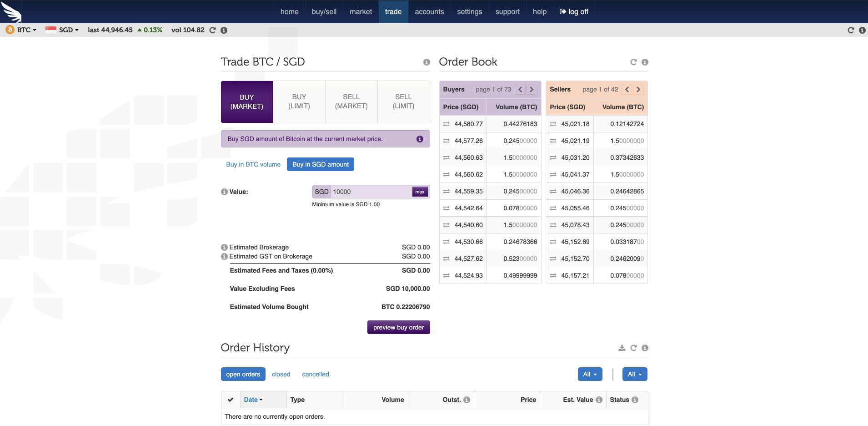Click info icon next to Status column
This screenshot has width=868, height=426.
[635, 400]
